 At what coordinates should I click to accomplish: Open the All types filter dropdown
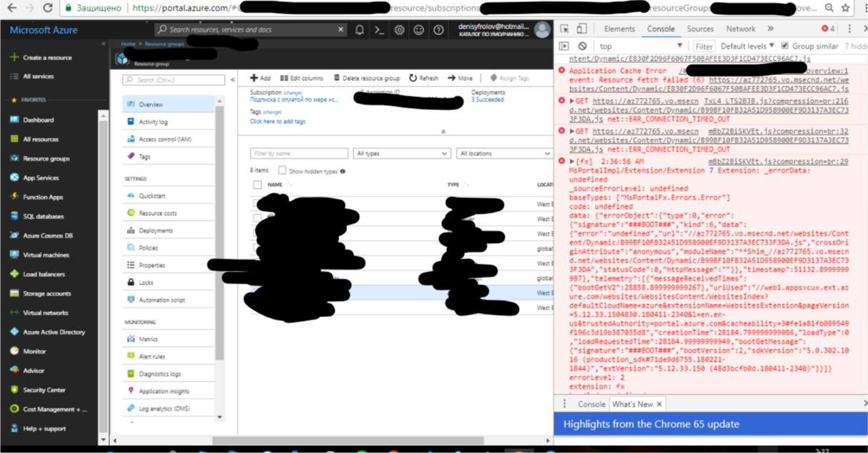coord(402,154)
